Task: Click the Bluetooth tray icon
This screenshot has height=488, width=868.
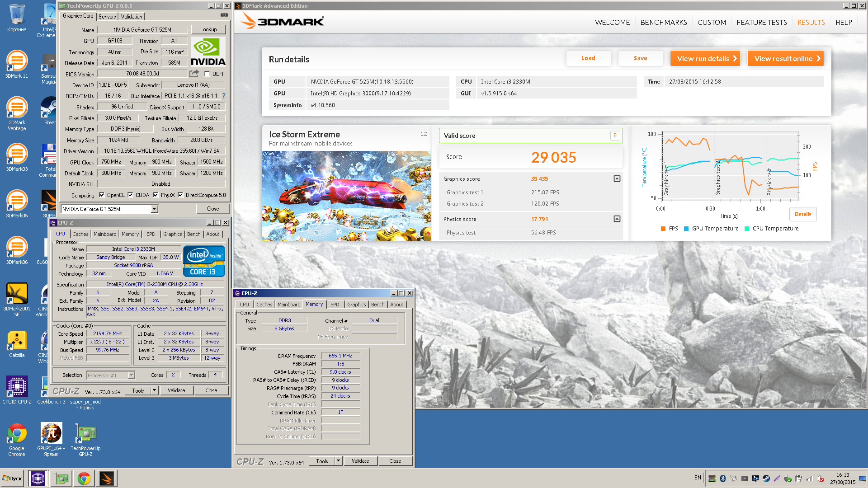Action: (722, 479)
